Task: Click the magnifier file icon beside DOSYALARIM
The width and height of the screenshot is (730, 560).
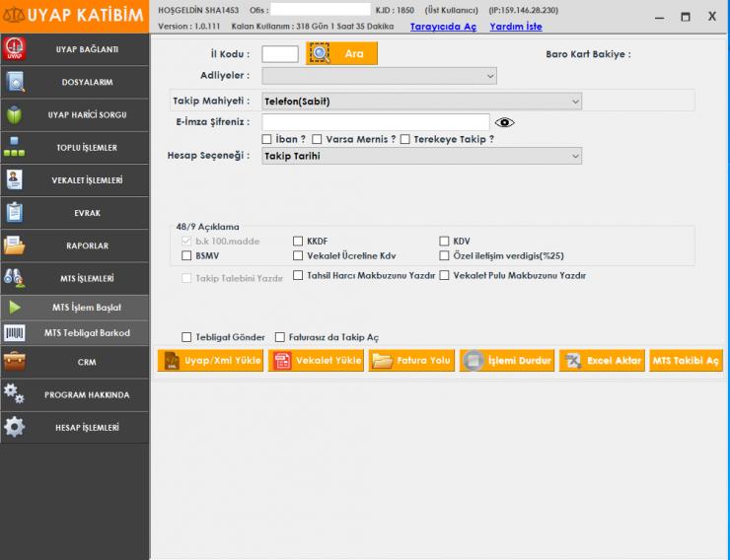Action: 15,82
